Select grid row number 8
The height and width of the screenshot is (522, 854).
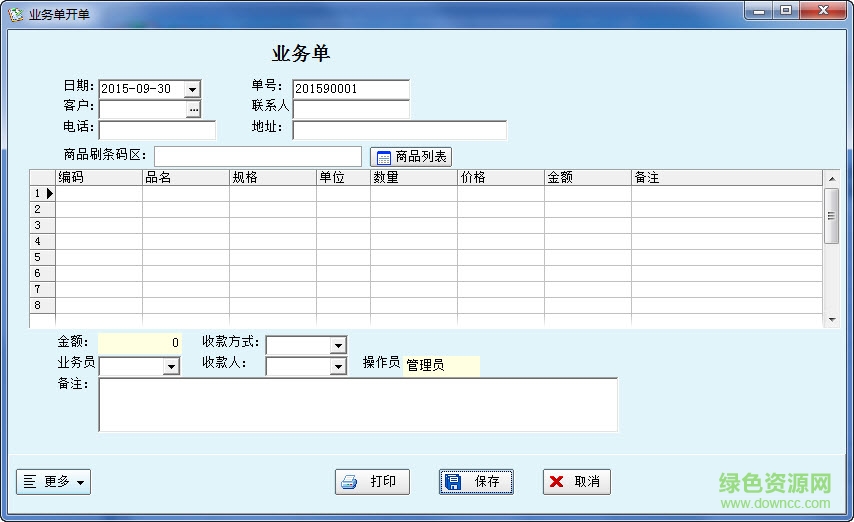click(42, 305)
